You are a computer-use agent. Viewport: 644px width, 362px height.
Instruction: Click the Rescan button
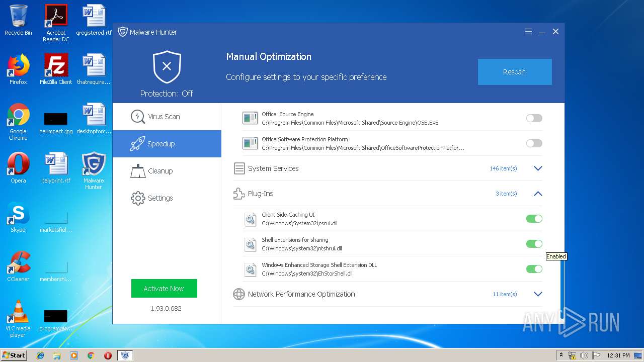tap(515, 72)
